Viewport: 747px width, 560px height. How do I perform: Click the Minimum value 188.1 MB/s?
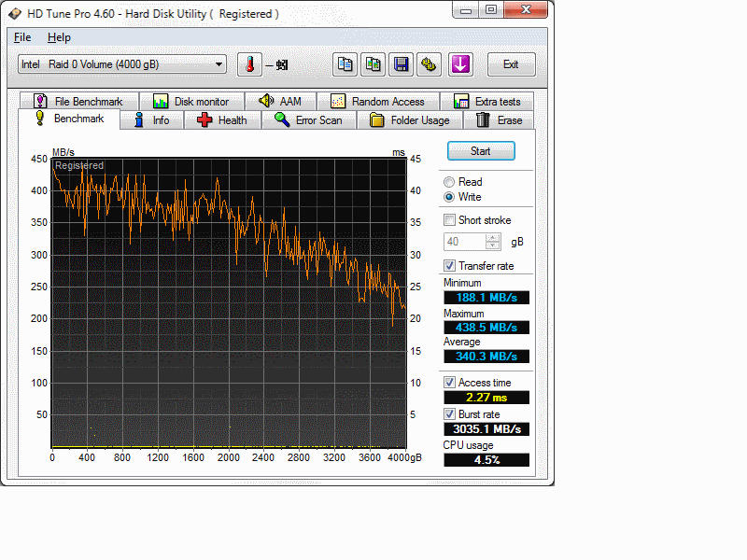486,298
